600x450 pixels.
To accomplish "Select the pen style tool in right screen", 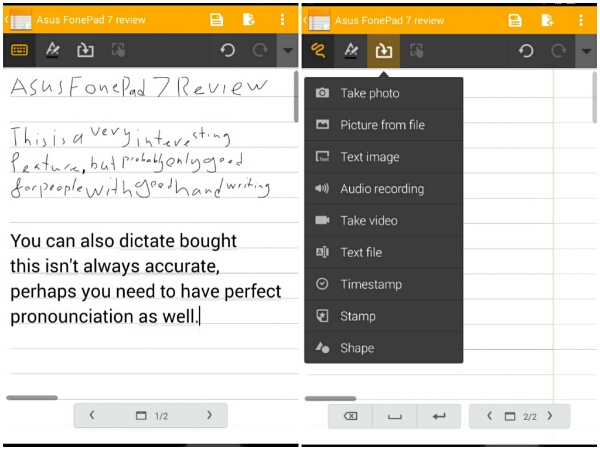I will 351,51.
